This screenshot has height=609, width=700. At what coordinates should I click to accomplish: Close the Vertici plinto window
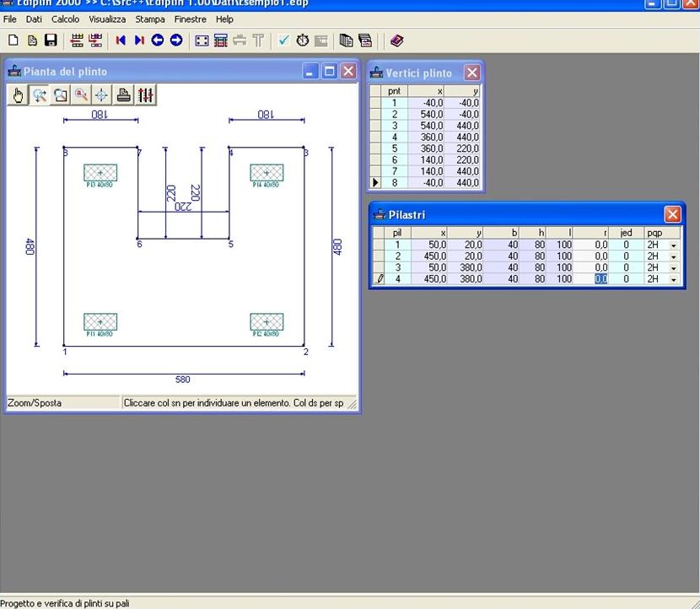tap(472, 73)
